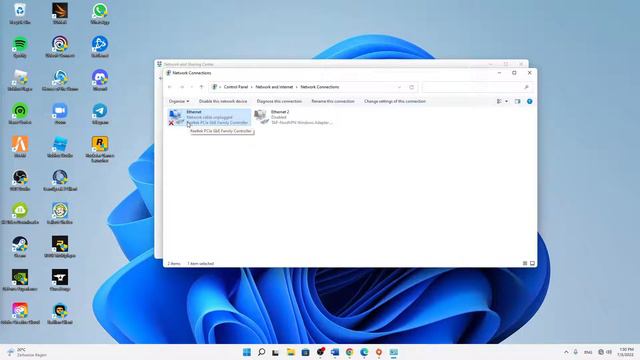The image size is (640, 360).
Task: Refresh the Network Connections folder
Action: point(411,87)
